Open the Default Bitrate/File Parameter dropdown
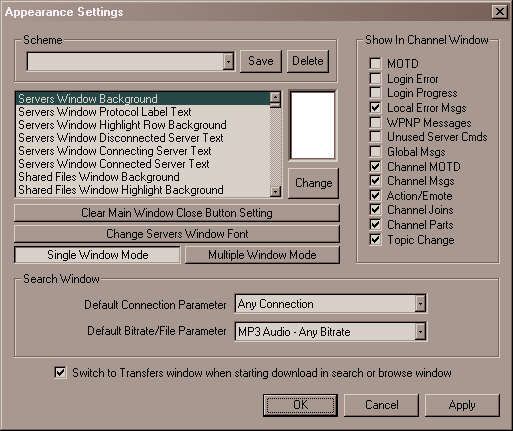Image resolution: width=513 pixels, height=431 pixels. pos(420,332)
